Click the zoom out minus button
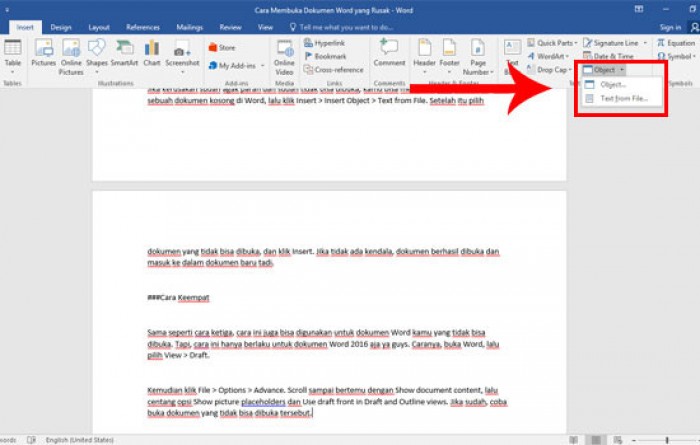 click(x=633, y=441)
